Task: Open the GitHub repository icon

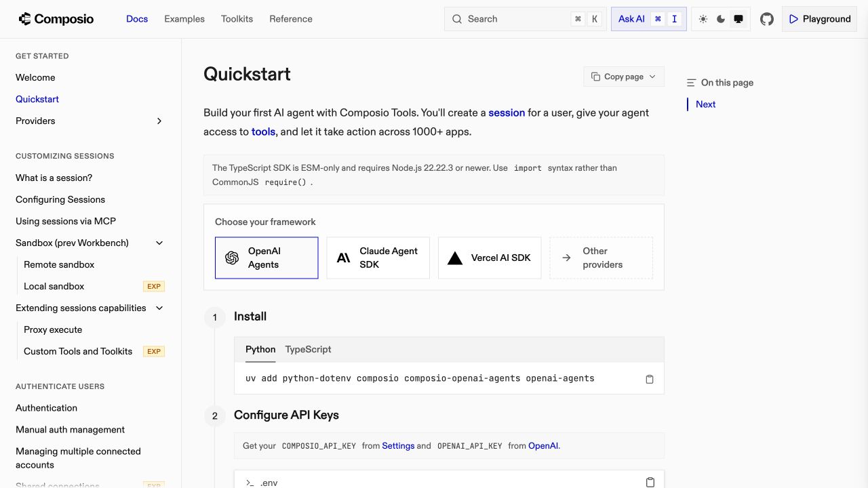Action: click(x=767, y=19)
